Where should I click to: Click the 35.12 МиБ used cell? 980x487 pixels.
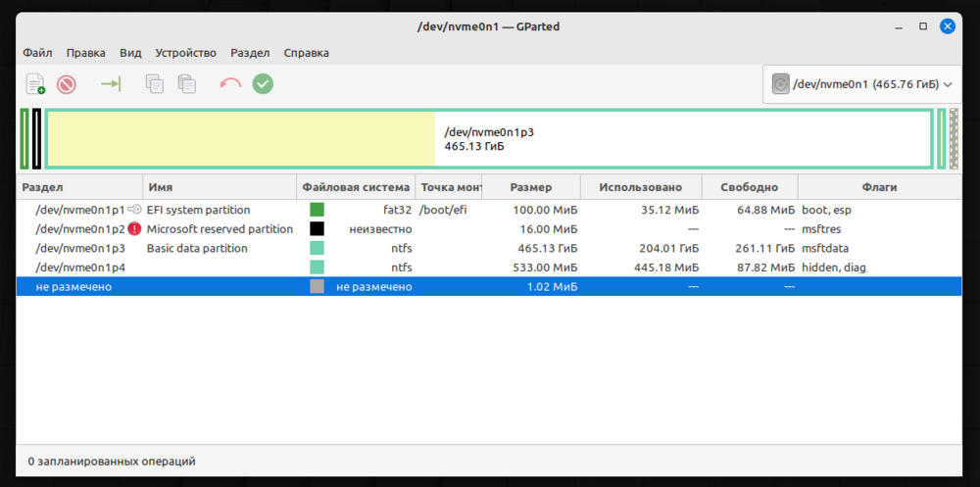click(670, 210)
